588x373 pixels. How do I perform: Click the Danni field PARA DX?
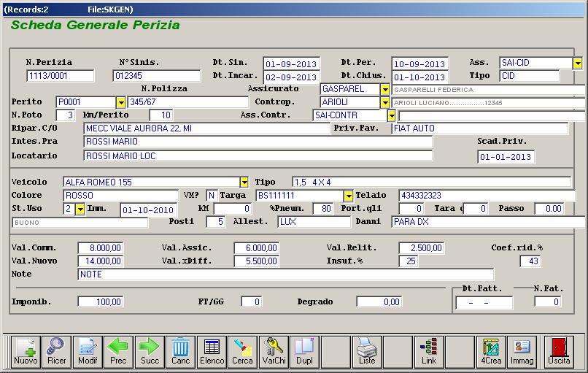[x=489, y=222]
